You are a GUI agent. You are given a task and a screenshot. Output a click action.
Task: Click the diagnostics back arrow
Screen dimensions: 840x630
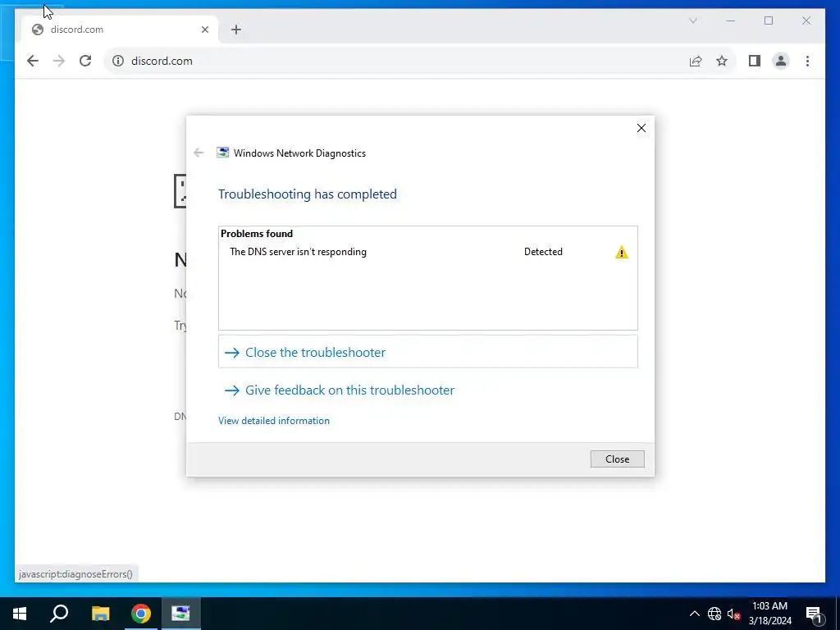pos(199,153)
